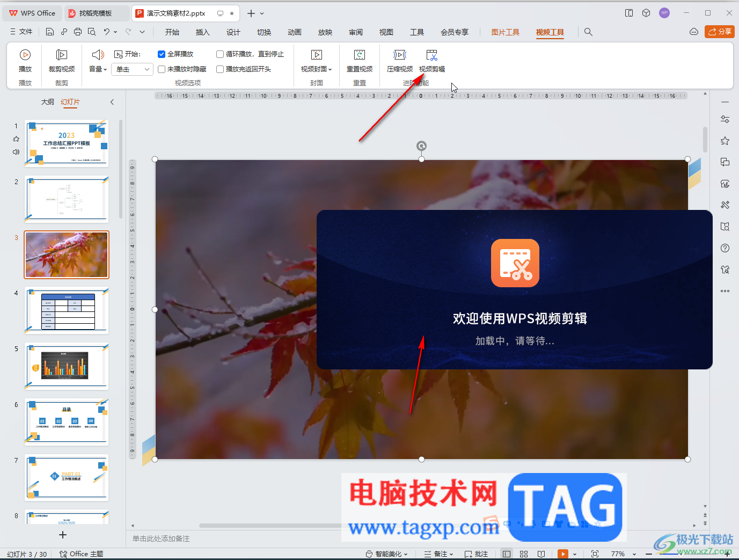The image size is (739, 560).
Task: Open a new tab with the plus button
Action: pos(251,13)
